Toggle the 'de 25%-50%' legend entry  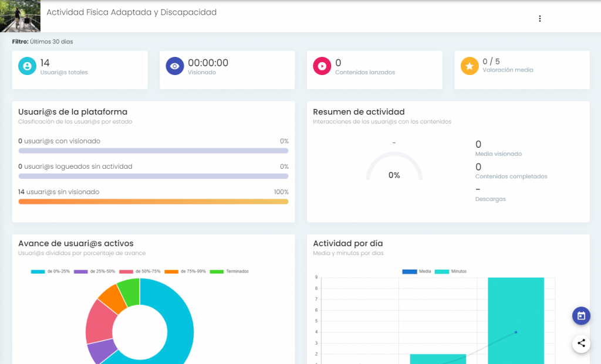(x=94, y=271)
